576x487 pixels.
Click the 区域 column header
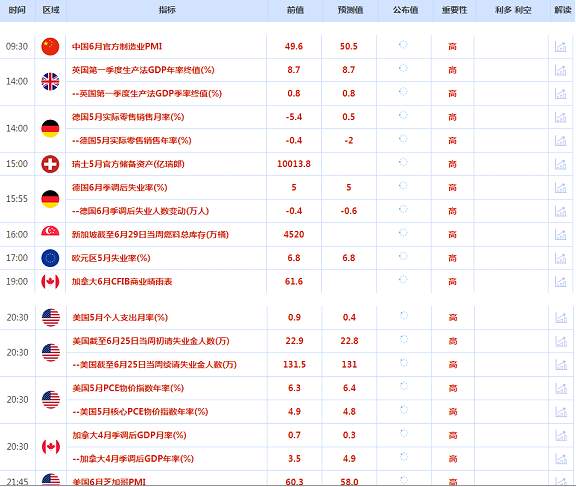[x=51, y=10]
